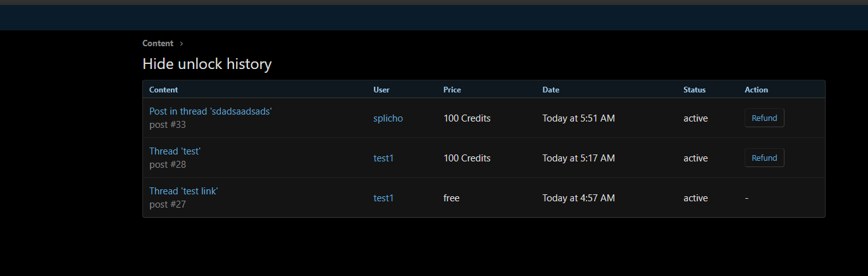The height and width of the screenshot is (276, 868).
Task: Click the 'Today at 5:51 AM' date
Action: pos(578,118)
